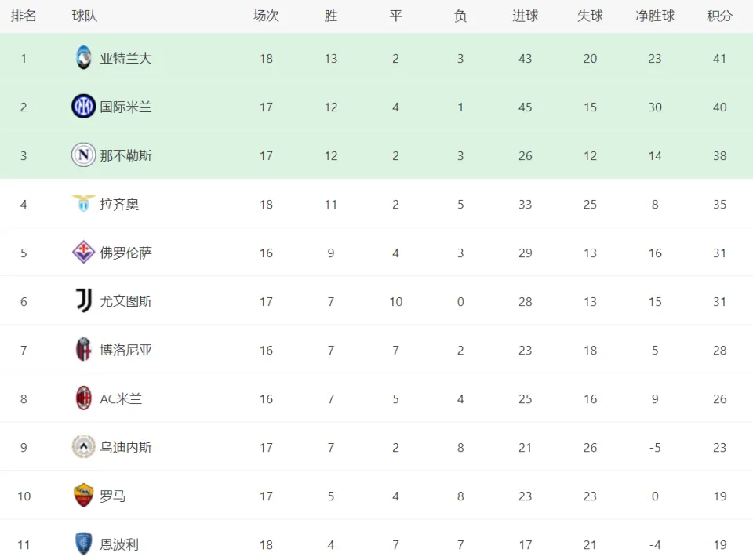Click the Atalanta team logo
Viewport: 753px width, 560px height.
point(84,57)
